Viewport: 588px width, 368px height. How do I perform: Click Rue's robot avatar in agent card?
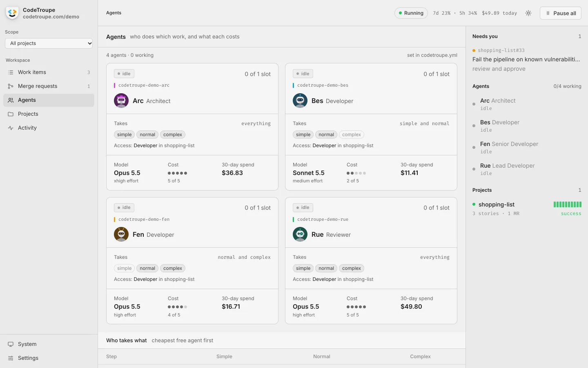point(300,234)
